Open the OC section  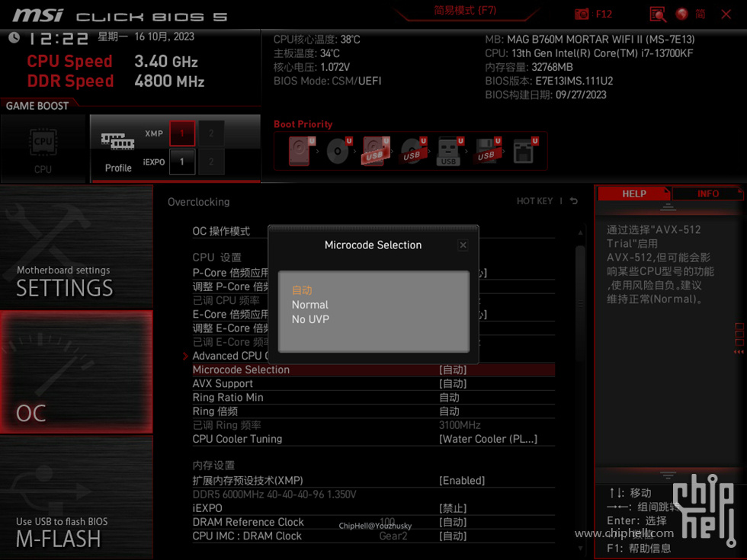(x=76, y=373)
